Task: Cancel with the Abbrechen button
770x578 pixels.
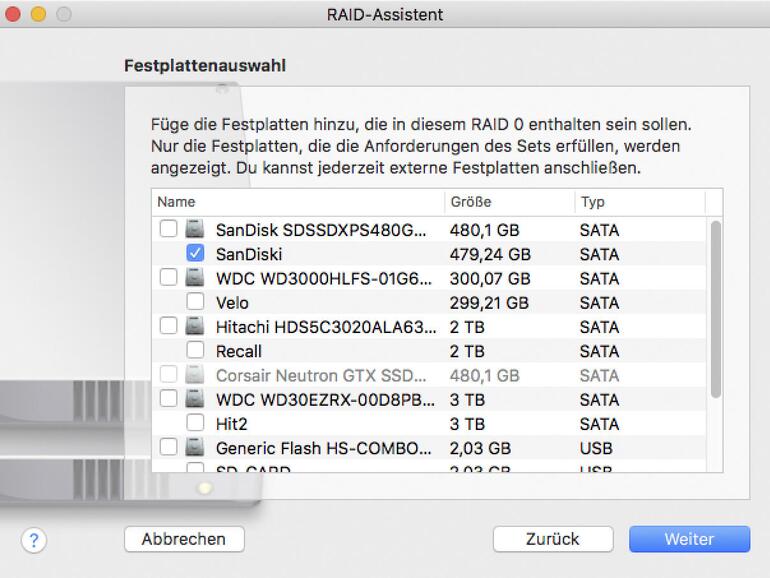Action: [x=184, y=539]
